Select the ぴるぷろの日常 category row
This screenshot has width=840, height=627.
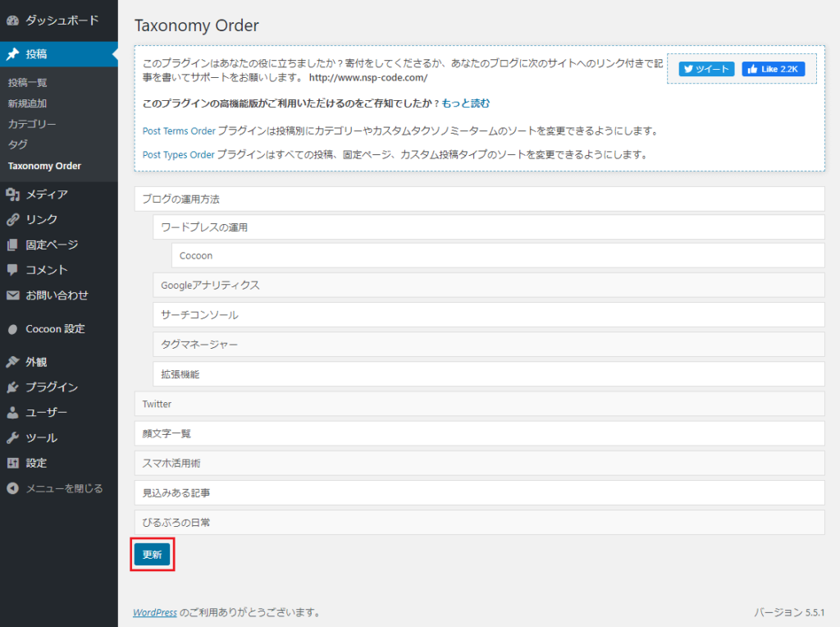coord(479,523)
